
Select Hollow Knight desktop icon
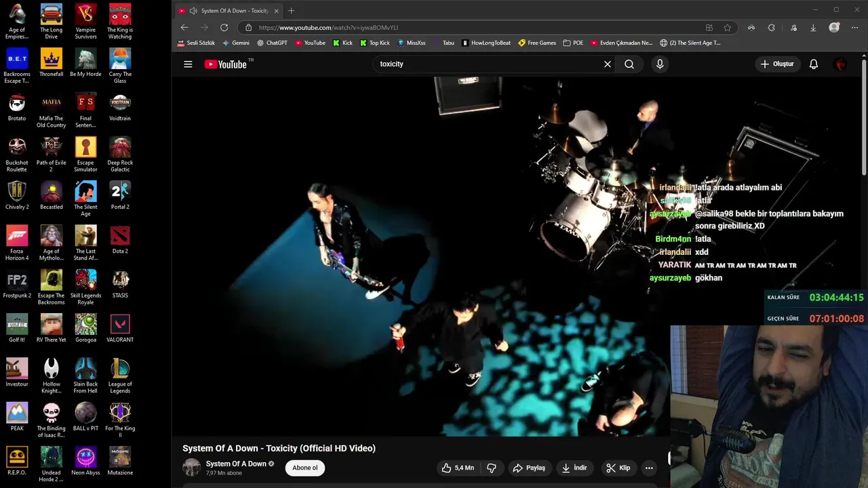[x=52, y=376]
